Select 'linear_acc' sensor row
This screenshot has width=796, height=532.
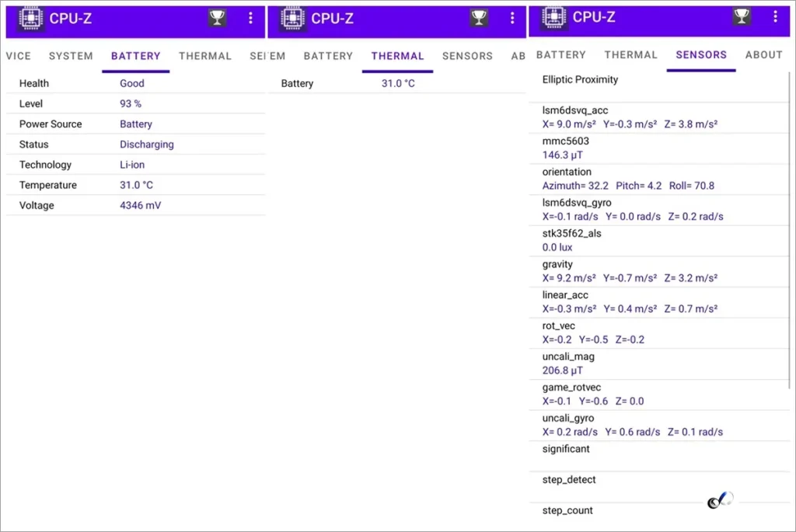tap(658, 302)
